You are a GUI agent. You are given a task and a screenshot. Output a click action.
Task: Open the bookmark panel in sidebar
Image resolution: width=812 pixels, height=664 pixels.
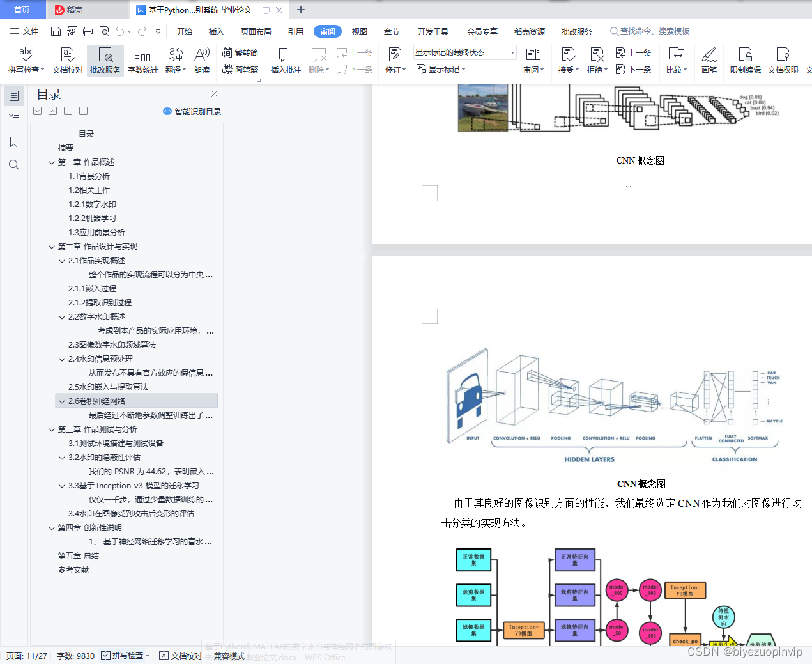coord(14,142)
